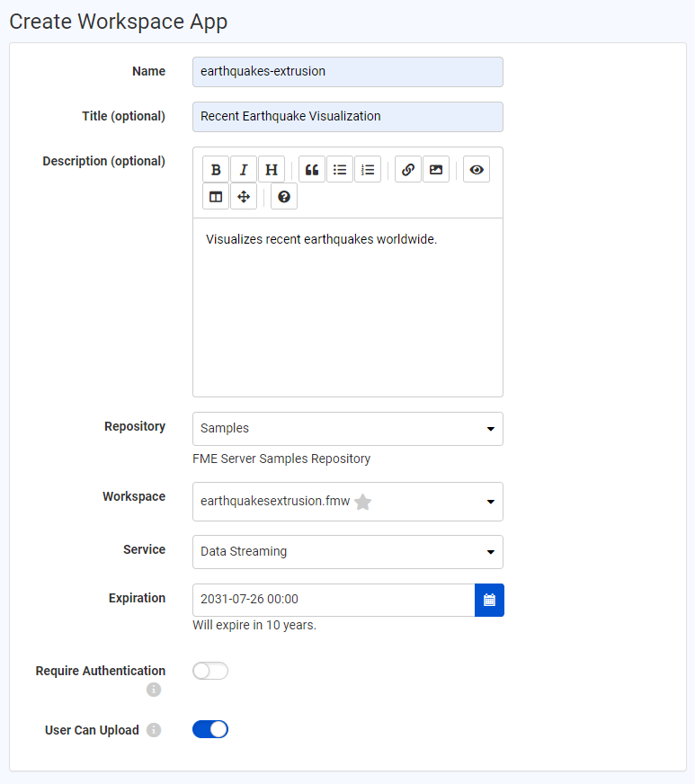Apply italic formatting in the description editor
Screen dimensions: 695x784
(243, 169)
